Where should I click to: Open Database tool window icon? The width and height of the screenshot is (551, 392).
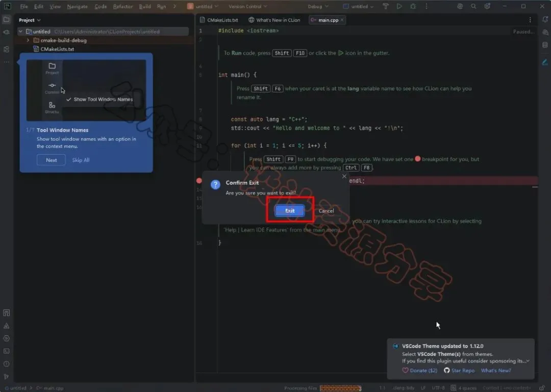click(545, 45)
